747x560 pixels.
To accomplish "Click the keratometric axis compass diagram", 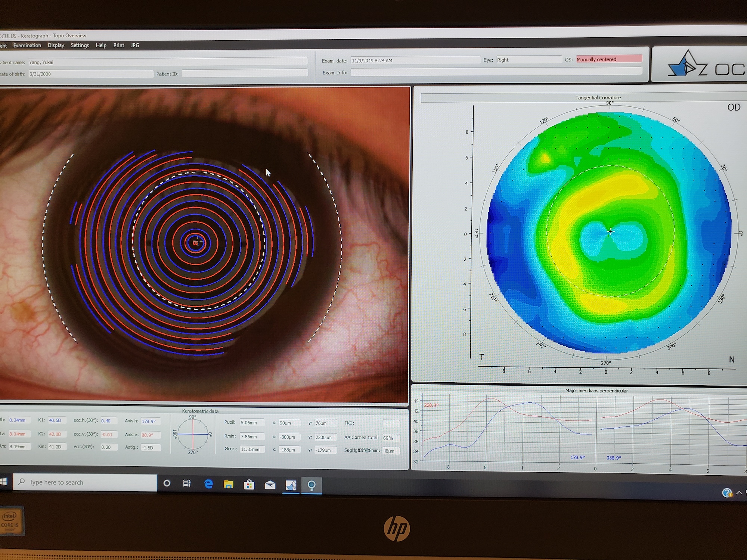I will coord(193,434).
